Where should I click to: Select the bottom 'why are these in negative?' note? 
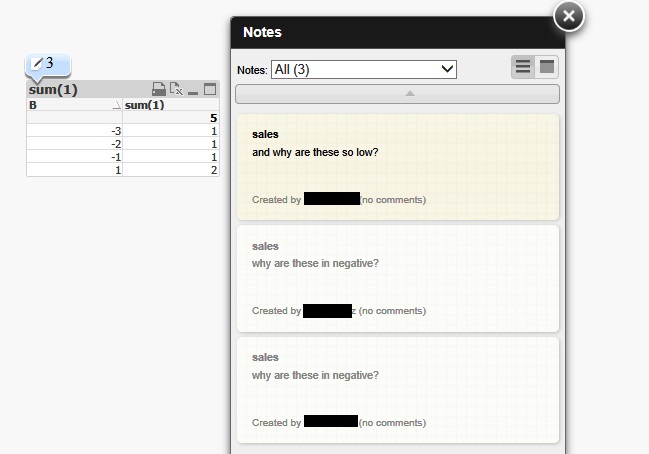(x=398, y=390)
